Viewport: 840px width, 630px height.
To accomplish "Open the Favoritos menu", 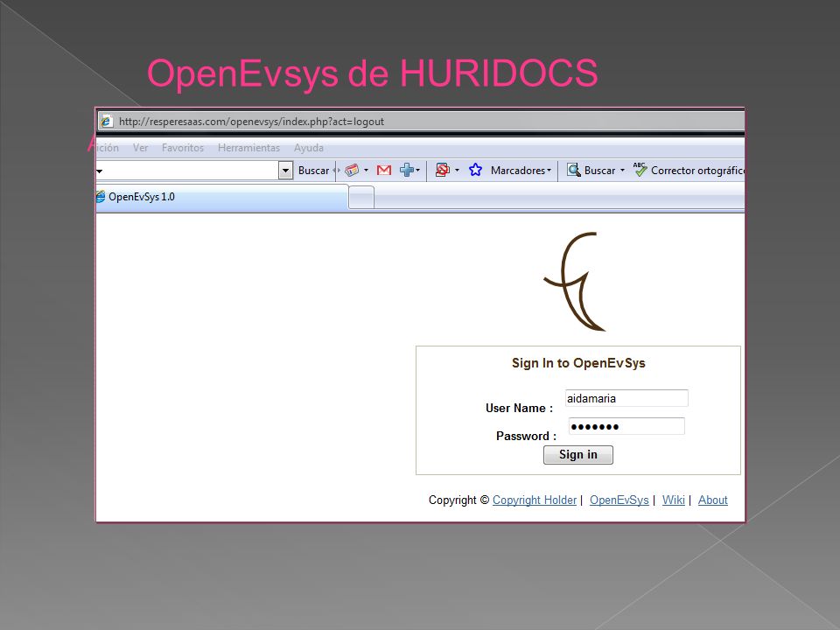I will coord(183,148).
